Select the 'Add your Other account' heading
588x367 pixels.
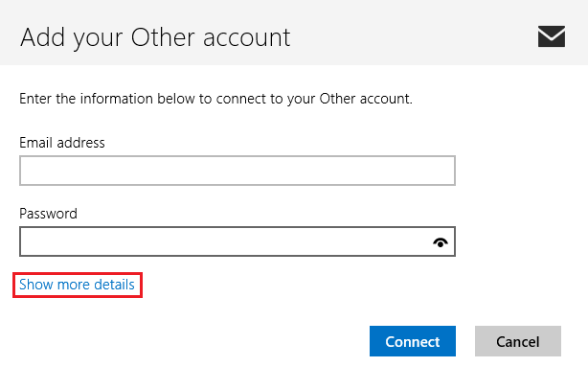point(155,38)
